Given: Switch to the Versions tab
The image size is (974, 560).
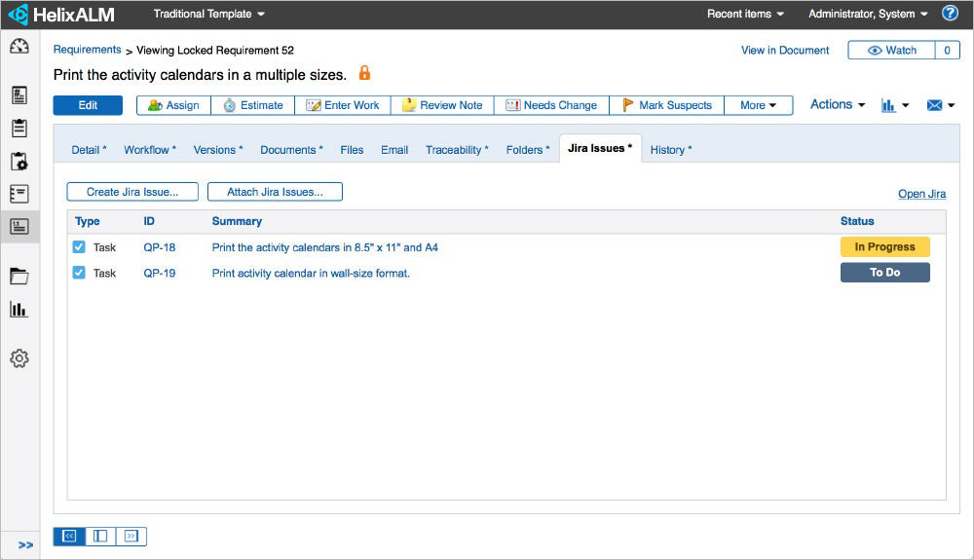Looking at the screenshot, I should pos(218,150).
